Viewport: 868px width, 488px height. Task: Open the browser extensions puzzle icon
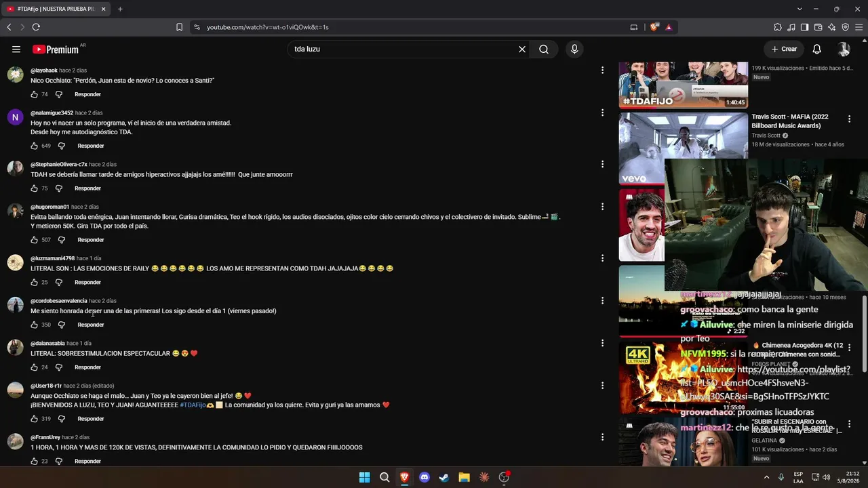point(778,27)
